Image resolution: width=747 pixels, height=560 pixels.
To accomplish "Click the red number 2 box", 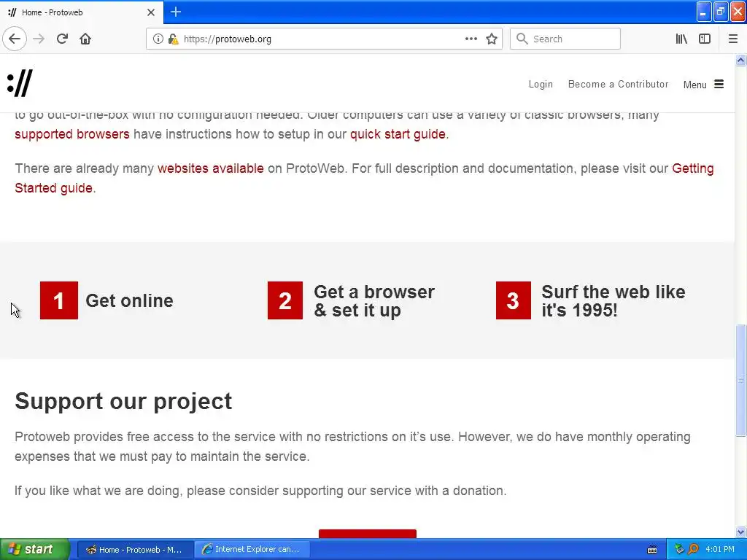I will point(285,300).
